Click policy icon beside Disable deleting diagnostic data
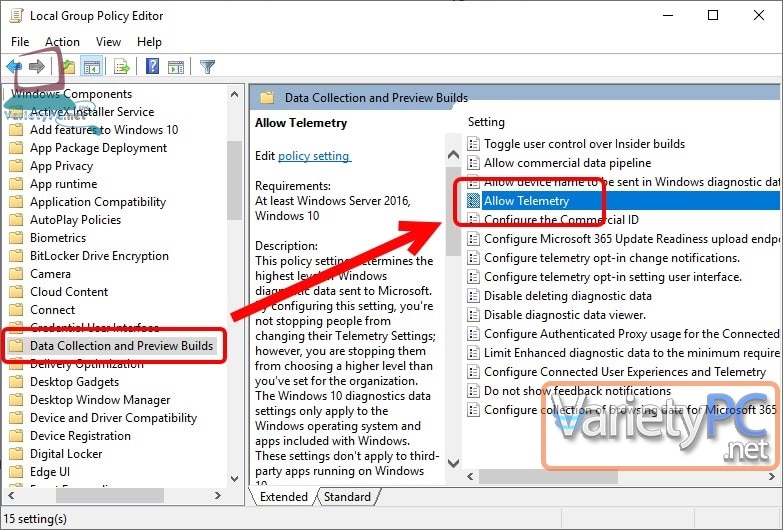 473,296
